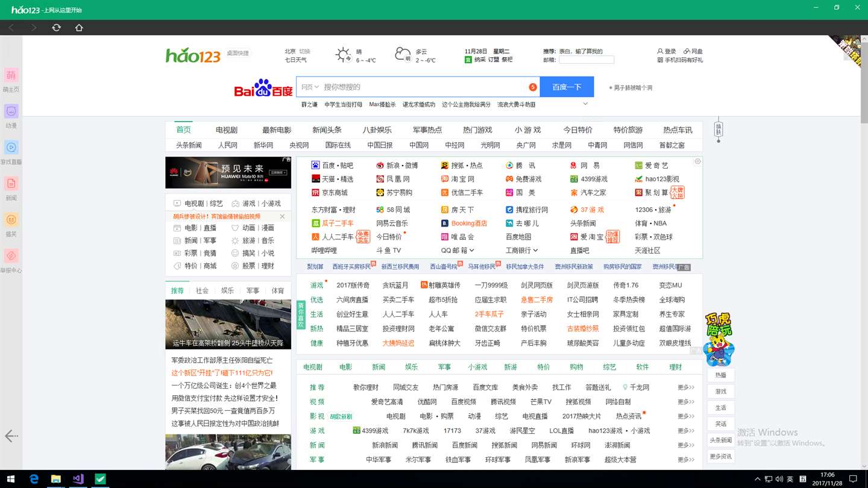Expand the 工商银行 dropdown arrow

pos(535,251)
